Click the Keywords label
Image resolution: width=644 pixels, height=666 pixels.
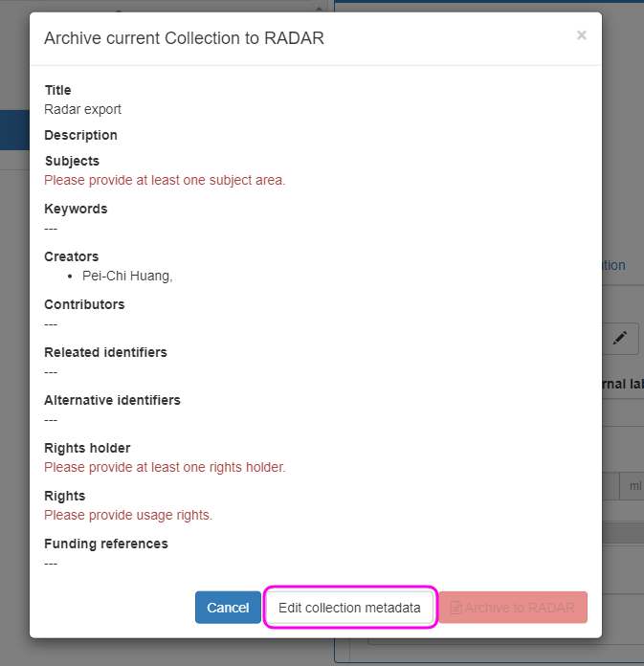point(76,209)
